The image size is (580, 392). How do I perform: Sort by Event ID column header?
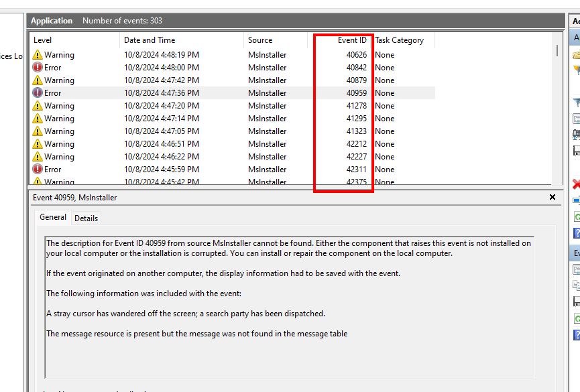339,40
